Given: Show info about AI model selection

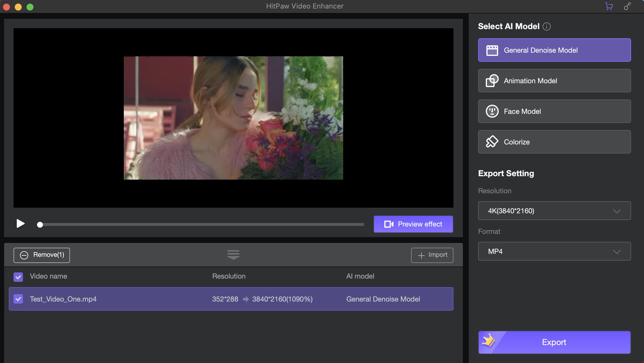Looking at the screenshot, I should pos(547,26).
